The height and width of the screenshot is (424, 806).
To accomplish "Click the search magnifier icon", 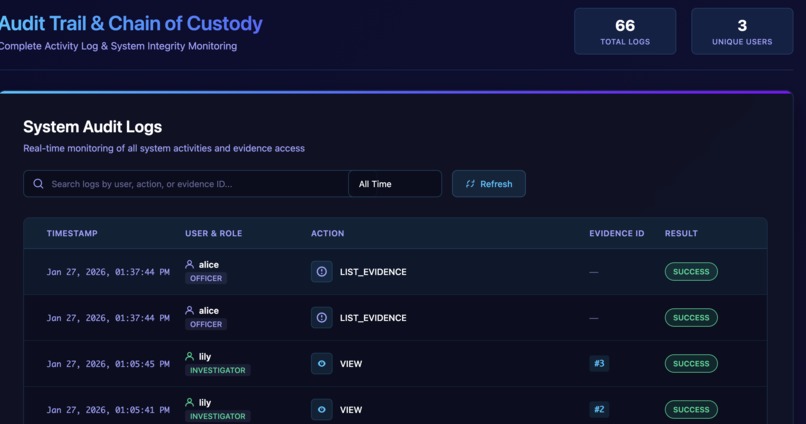I will pos(38,183).
